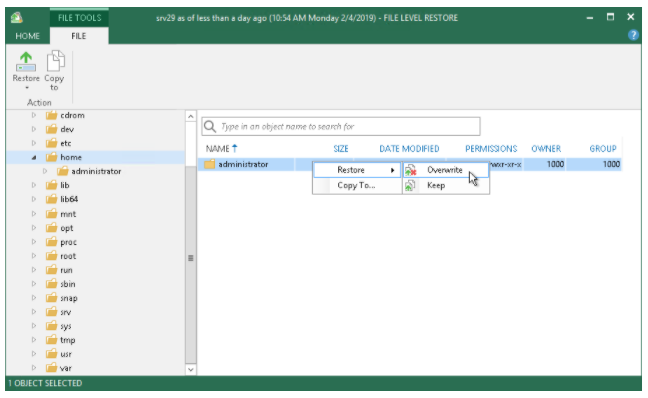
Task: Click the cdrom folder icon
Action: pyautogui.click(x=51, y=115)
